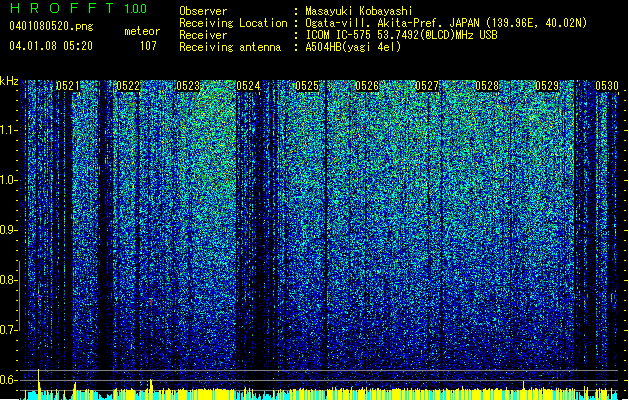This screenshot has width=629, height=400.
Task: Click the date stamp 04.01.08 05:20
Action: [51, 46]
